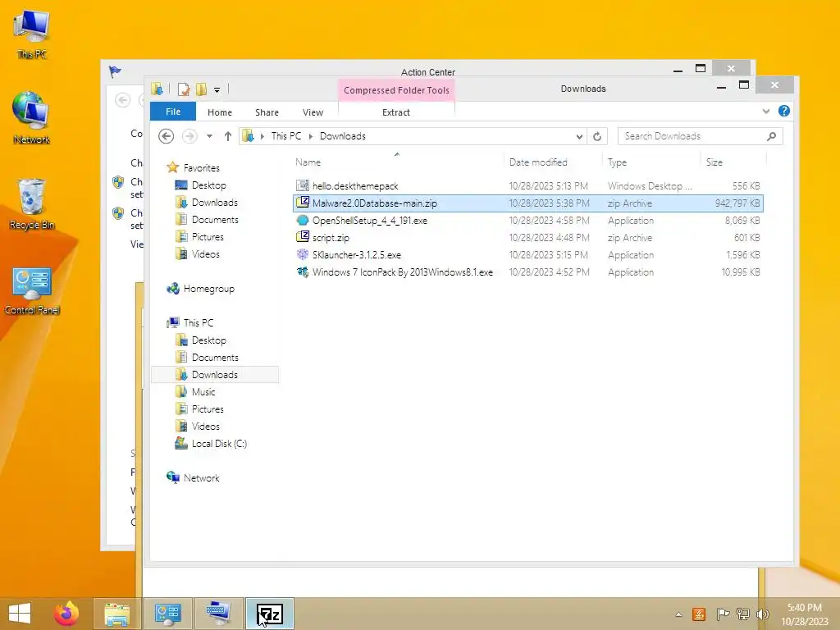Click the Java update tray icon
Viewport: 840px width, 630px height.
699,614
